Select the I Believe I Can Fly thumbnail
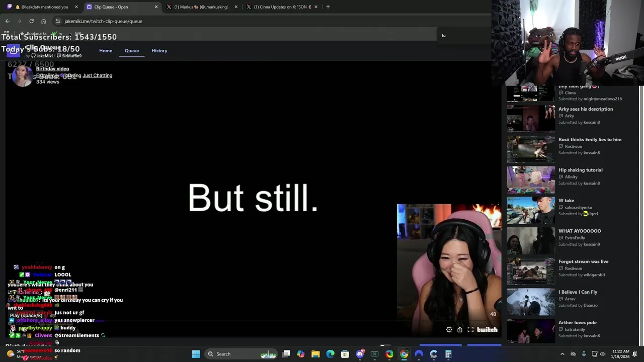Image resolution: width=644 pixels, height=362 pixels. point(531,302)
